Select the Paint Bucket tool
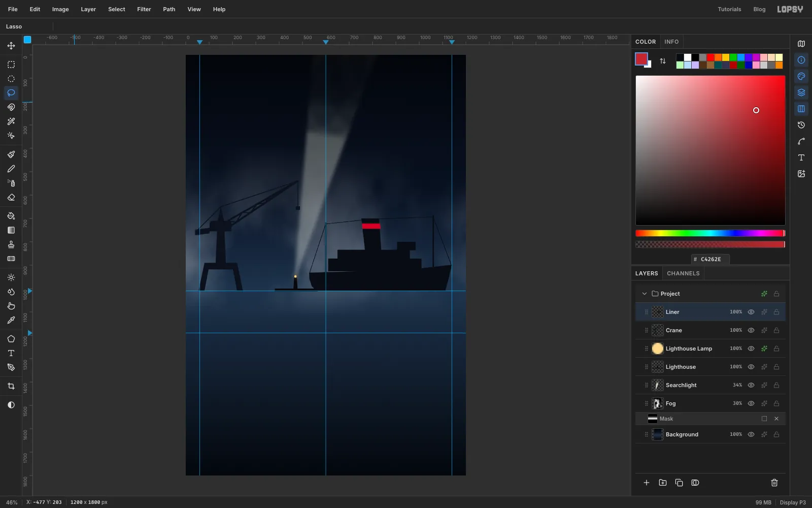Image resolution: width=812 pixels, height=508 pixels. point(11,216)
